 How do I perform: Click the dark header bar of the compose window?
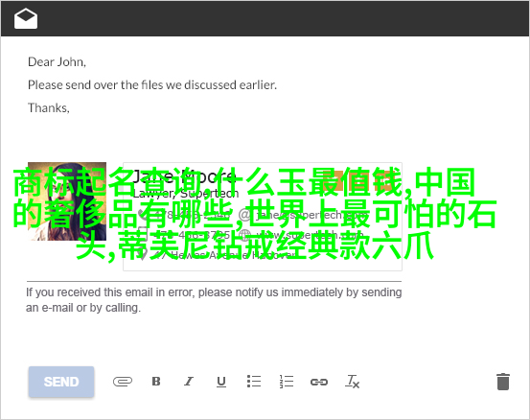tap(265, 18)
